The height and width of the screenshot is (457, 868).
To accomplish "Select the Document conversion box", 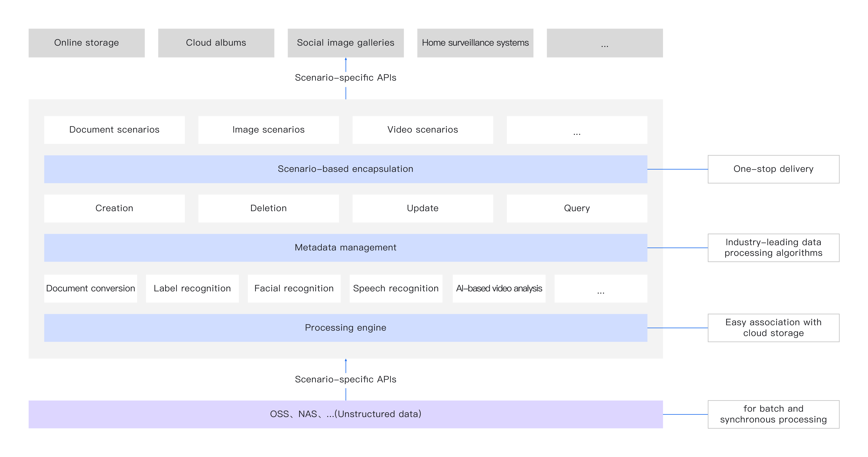I will tap(90, 289).
